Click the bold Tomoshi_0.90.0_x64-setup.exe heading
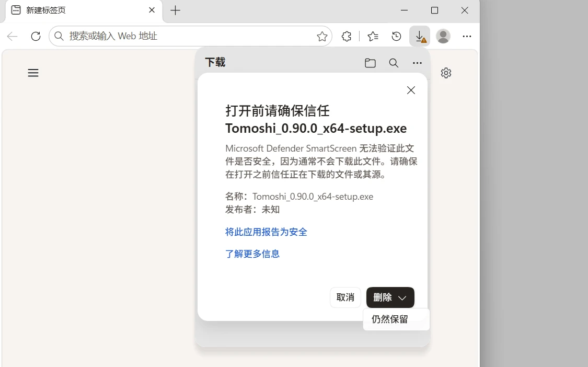 (x=316, y=128)
